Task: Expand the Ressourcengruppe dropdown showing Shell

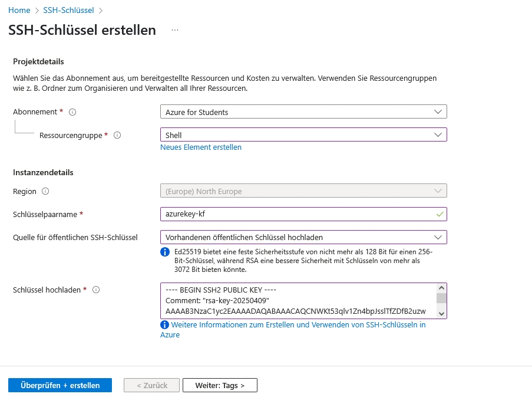Action: 303,135
